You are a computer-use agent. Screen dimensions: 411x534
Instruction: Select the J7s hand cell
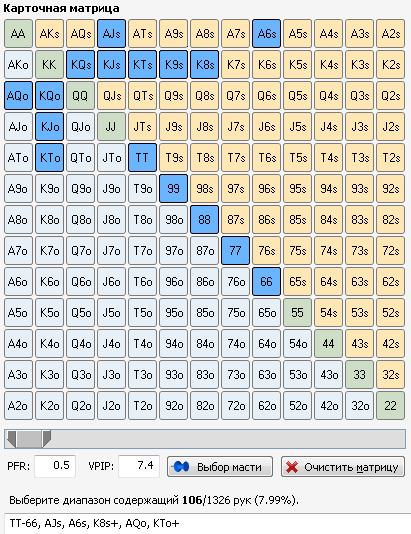tap(235, 126)
